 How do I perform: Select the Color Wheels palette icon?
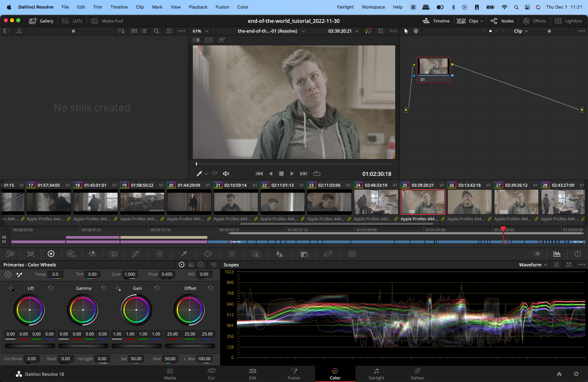tap(51, 254)
